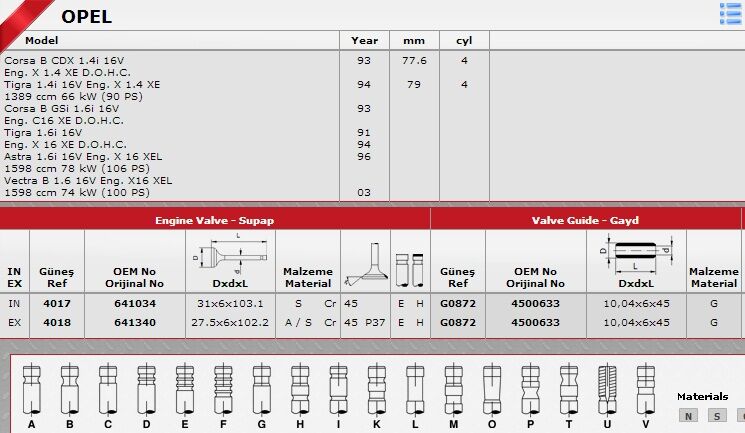Open Güneş ref 4018 exhaust valve
This screenshot has width=745, height=433.
pos(57,323)
